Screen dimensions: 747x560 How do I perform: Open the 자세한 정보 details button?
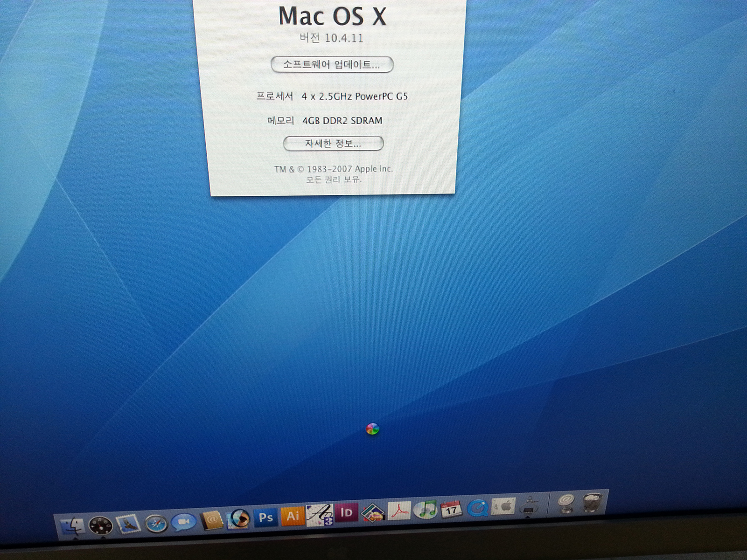pyautogui.click(x=333, y=144)
